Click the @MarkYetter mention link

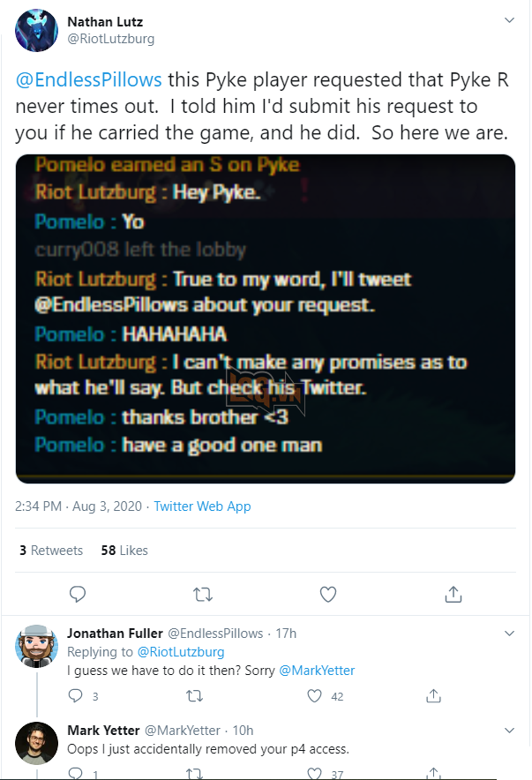click(317, 671)
